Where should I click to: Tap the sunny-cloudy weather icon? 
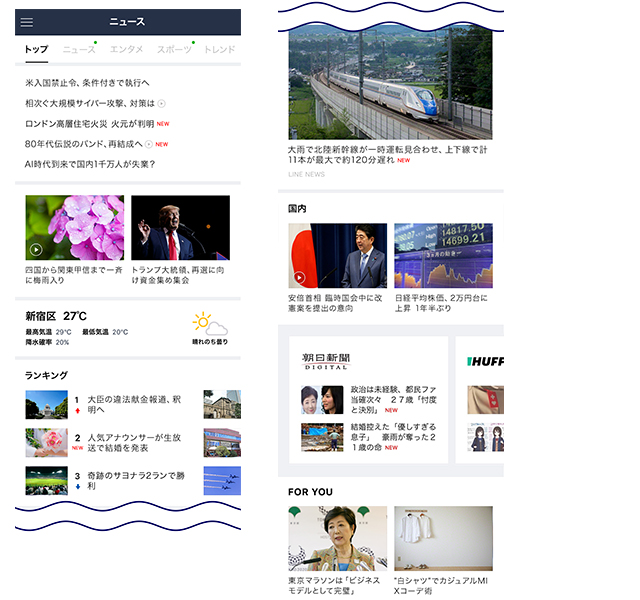210,325
